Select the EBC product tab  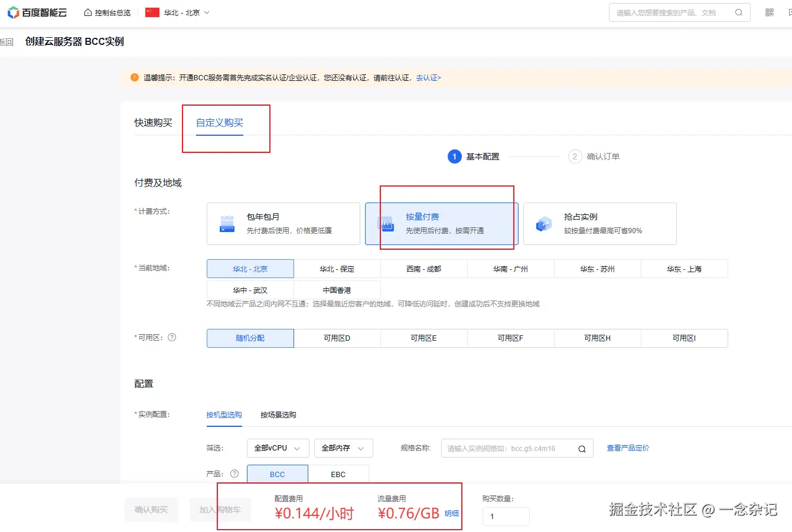point(338,474)
